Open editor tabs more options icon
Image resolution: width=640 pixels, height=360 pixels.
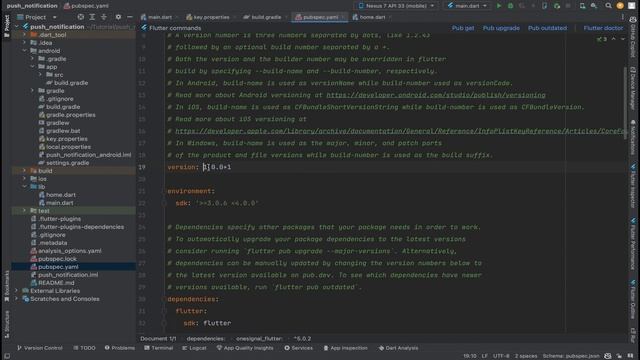point(622,17)
